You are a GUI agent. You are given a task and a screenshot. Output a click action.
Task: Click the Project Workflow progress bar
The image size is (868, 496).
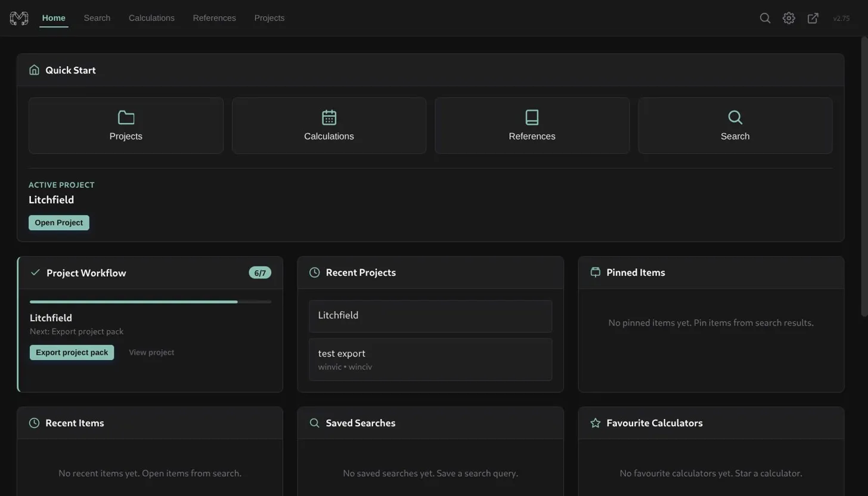150,302
